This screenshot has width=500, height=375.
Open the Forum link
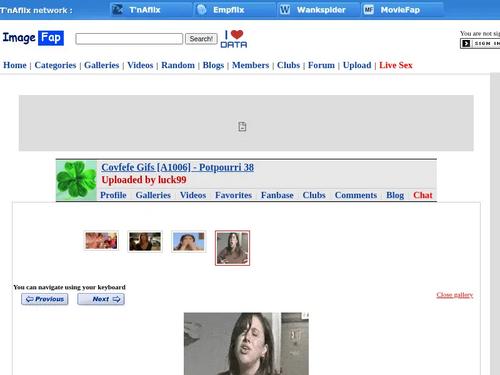pyautogui.click(x=321, y=65)
